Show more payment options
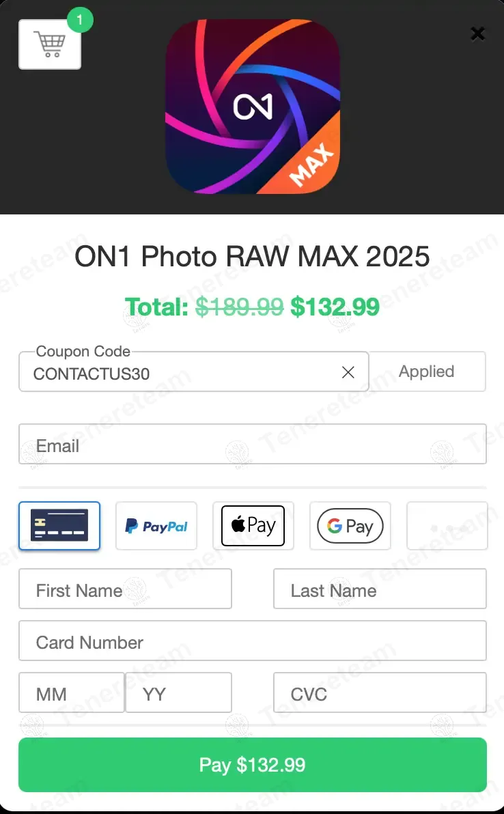 (x=447, y=526)
